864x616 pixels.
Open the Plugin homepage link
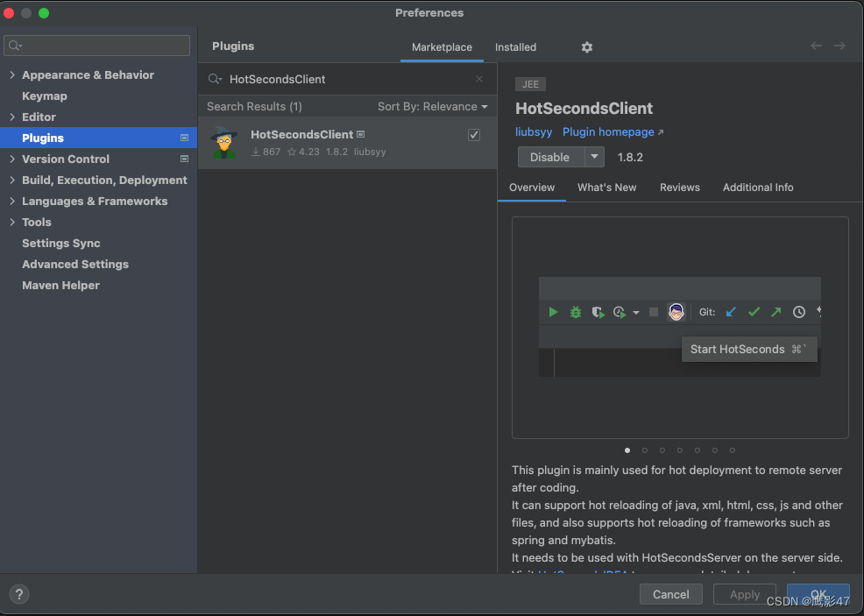click(x=608, y=131)
